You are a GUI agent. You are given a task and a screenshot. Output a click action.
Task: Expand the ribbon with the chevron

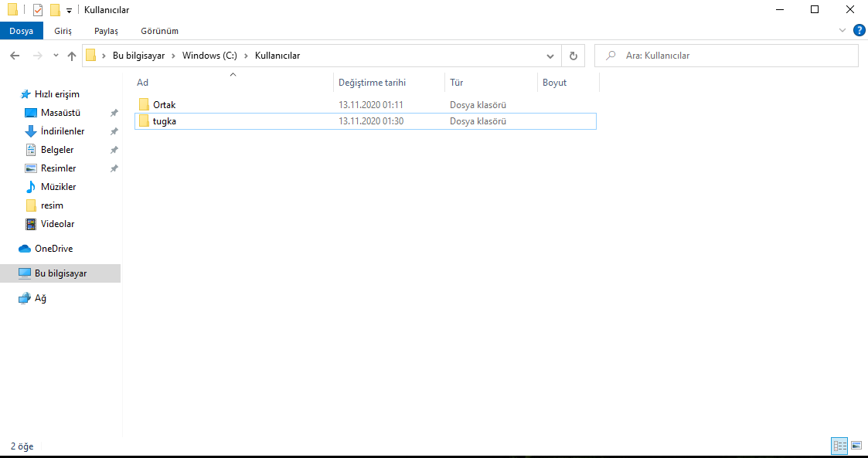tap(842, 30)
